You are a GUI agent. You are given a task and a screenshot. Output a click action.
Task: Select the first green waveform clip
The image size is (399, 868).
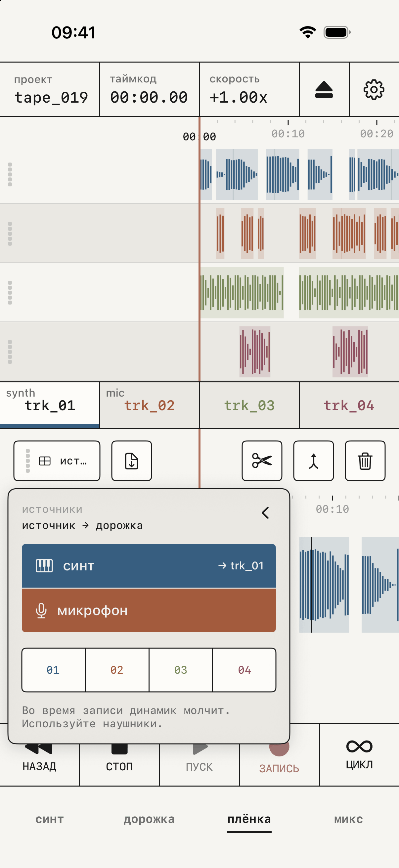242,293
